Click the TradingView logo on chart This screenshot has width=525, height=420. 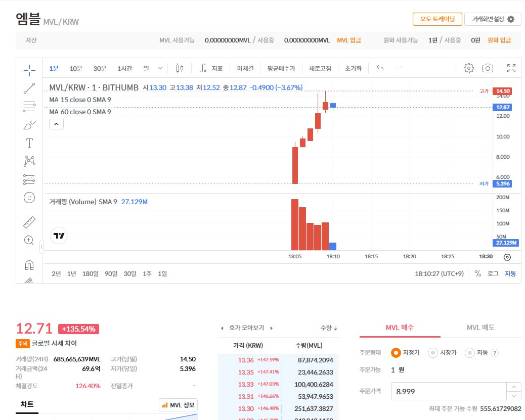[x=59, y=236]
